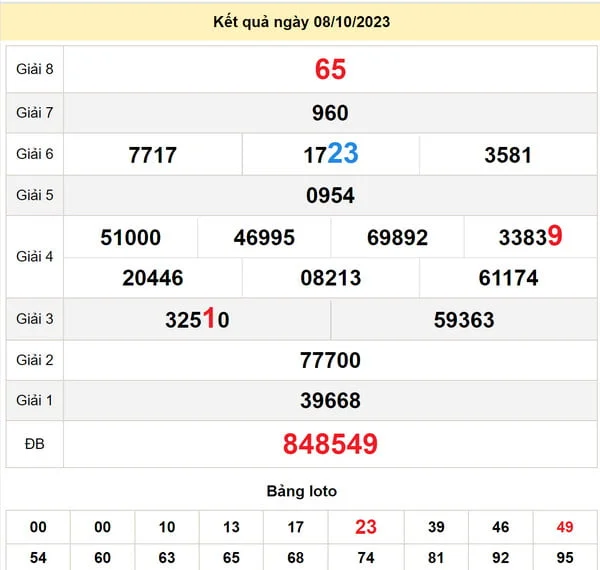Click Giải 4 number 46995
This screenshot has width=600, height=570.
coord(264,237)
